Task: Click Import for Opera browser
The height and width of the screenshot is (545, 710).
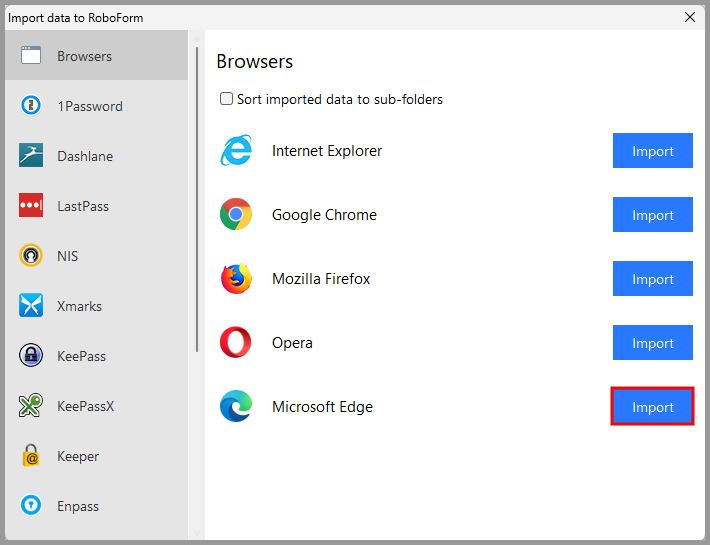Action: pyautogui.click(x=652, y=343)
